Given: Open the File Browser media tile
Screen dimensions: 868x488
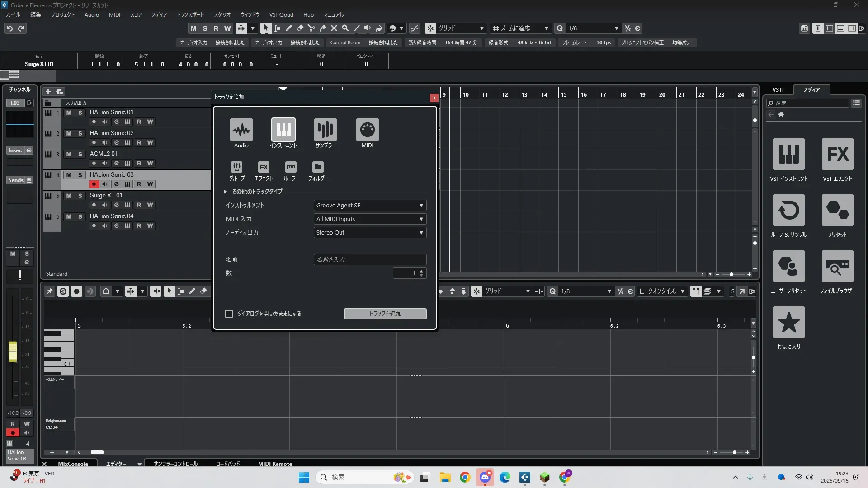Looking at the screenshot, I should click(x=837, y=267).
